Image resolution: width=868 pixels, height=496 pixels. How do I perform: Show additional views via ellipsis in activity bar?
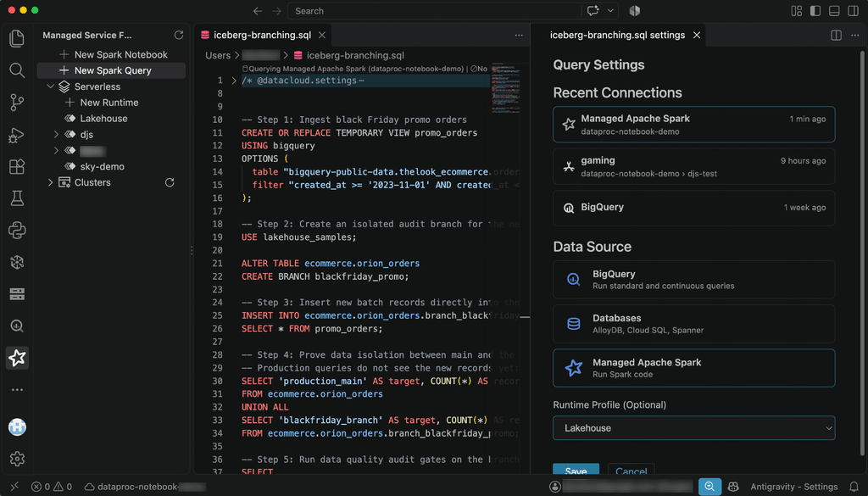[x=17, y=390]
